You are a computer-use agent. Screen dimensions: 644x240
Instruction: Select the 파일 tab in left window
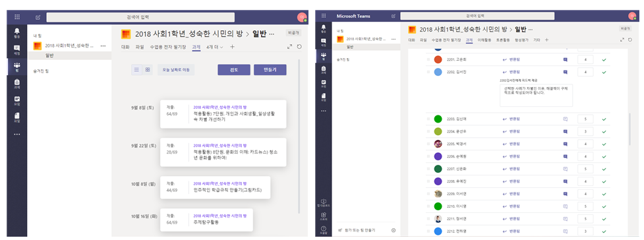(140, 47)
